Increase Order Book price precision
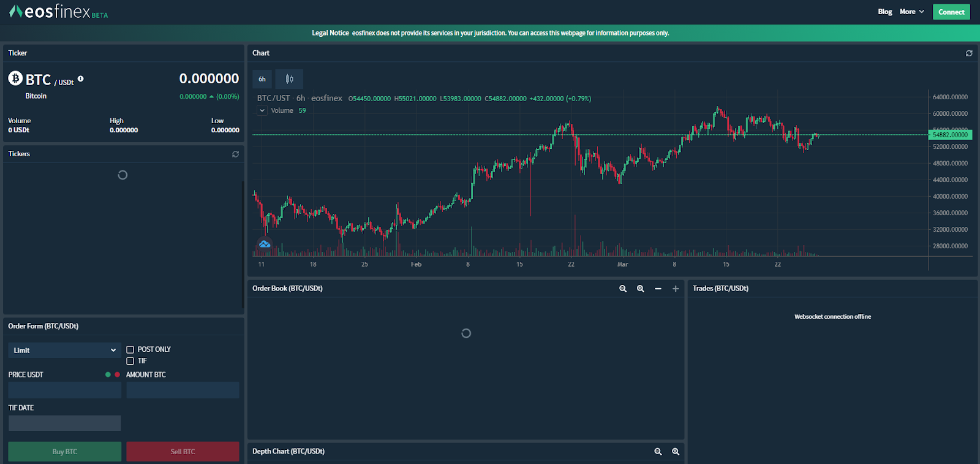This screenshot has width=980, height=464. pyautogui.click(x=676, y=289)
